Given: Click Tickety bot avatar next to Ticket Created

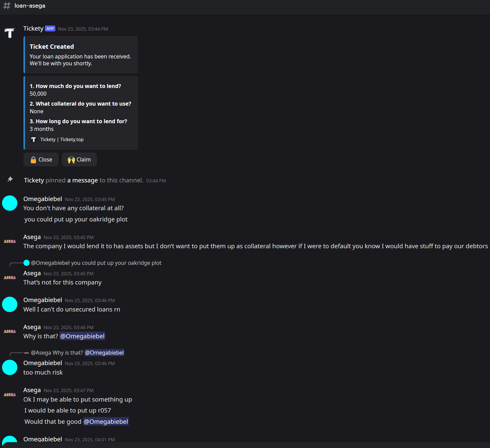Looking at the screenshot, I should pos(10,33).
